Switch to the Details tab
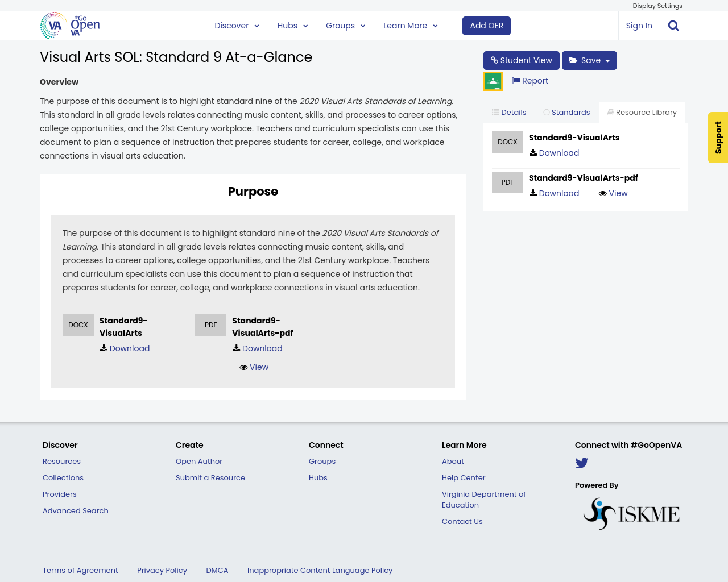This screenshot has width=728, height=582. [x=509, y=113]
